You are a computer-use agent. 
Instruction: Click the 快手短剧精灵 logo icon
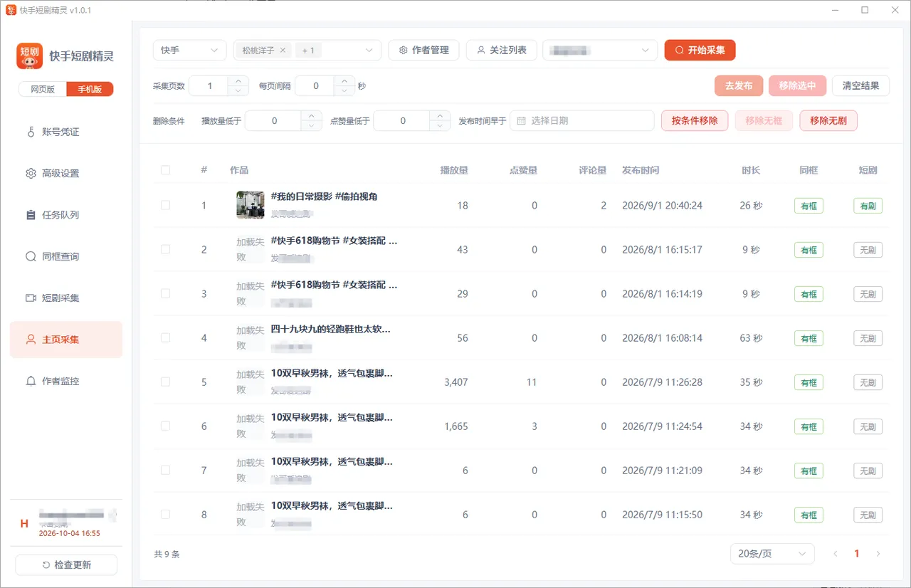30,56
